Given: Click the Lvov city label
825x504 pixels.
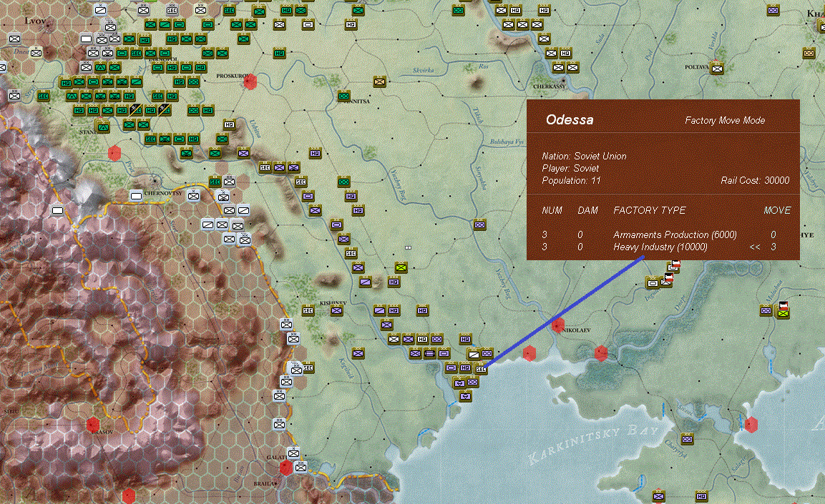Looking at the screenshot, I should (x=35, y=21).
